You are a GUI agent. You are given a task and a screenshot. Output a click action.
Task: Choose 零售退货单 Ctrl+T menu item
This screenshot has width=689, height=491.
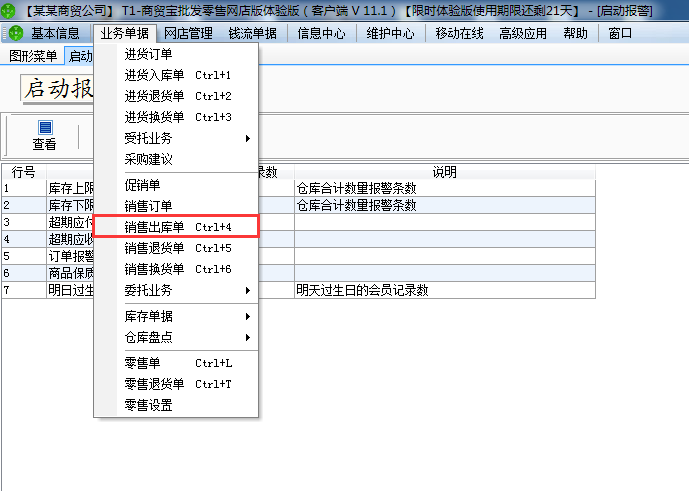click(176, 384)
